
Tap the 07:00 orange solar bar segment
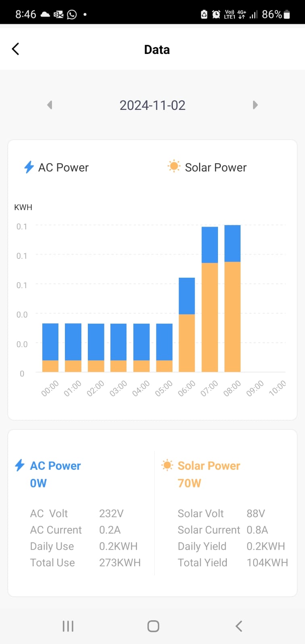(210, 317)
